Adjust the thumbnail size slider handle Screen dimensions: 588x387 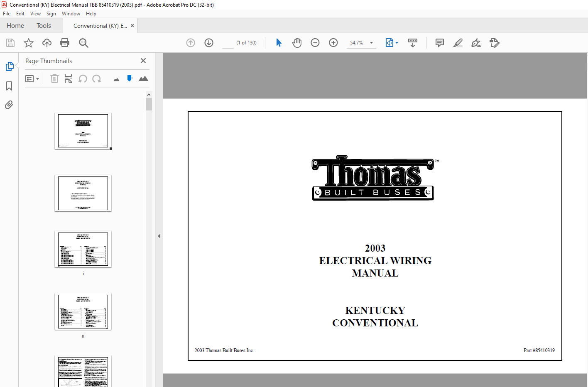pyautogui.click(x=130, y=78)
